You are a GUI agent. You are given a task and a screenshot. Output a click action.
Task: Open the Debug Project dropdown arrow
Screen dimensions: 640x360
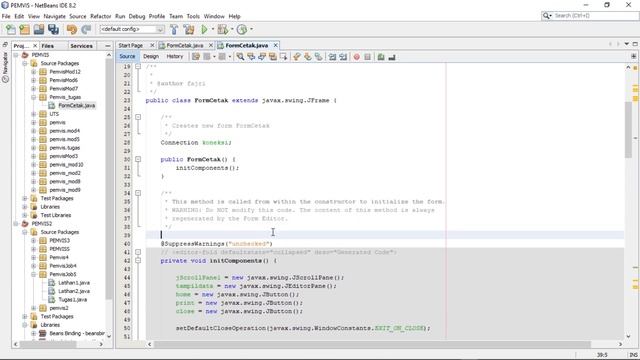pos(231,29)
